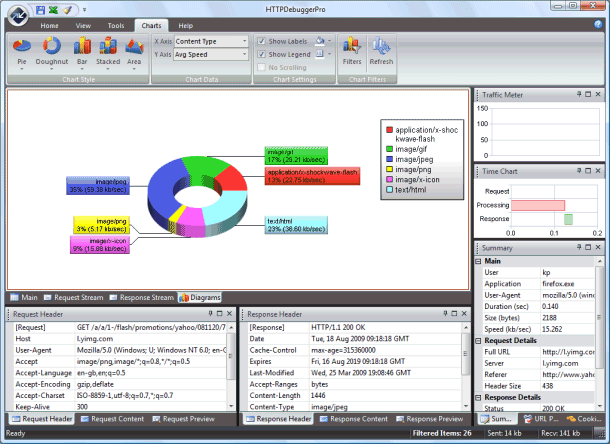Screen dimensions: 610x444
Task: Open the label color dropdown arrow
Action: tap(330, 40)
